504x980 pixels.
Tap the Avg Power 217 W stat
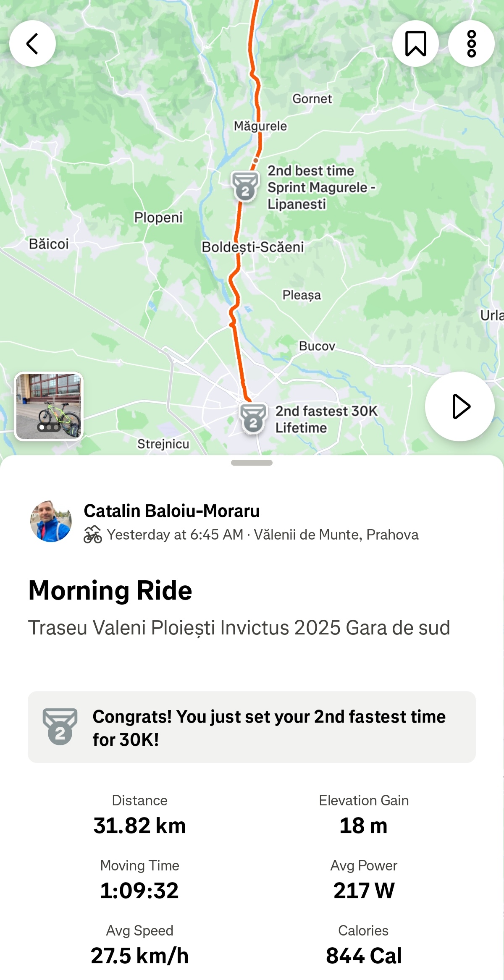pyautogui.click(x=364, y=880)
